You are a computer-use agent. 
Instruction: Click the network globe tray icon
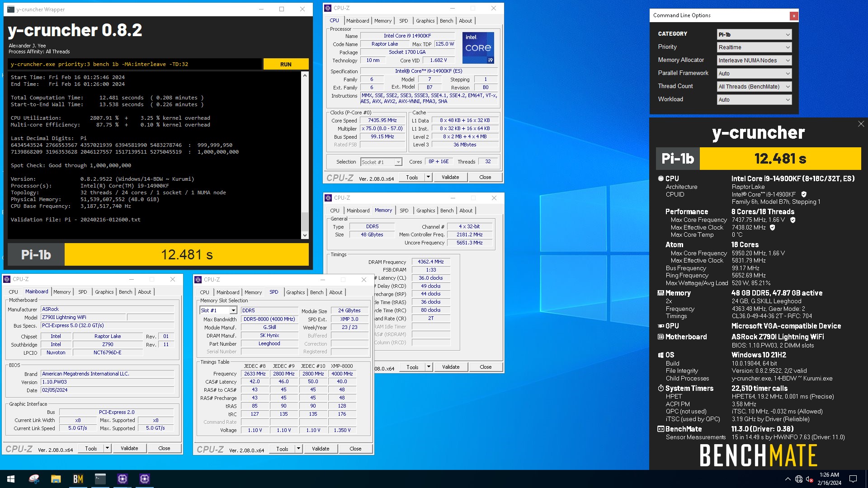click(x=799, y=479)
